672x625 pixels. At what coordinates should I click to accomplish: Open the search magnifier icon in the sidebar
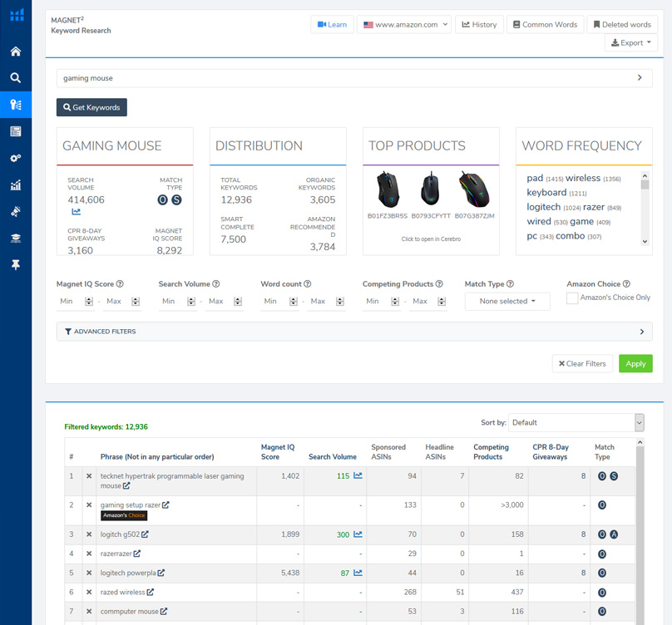pos(15,78)
